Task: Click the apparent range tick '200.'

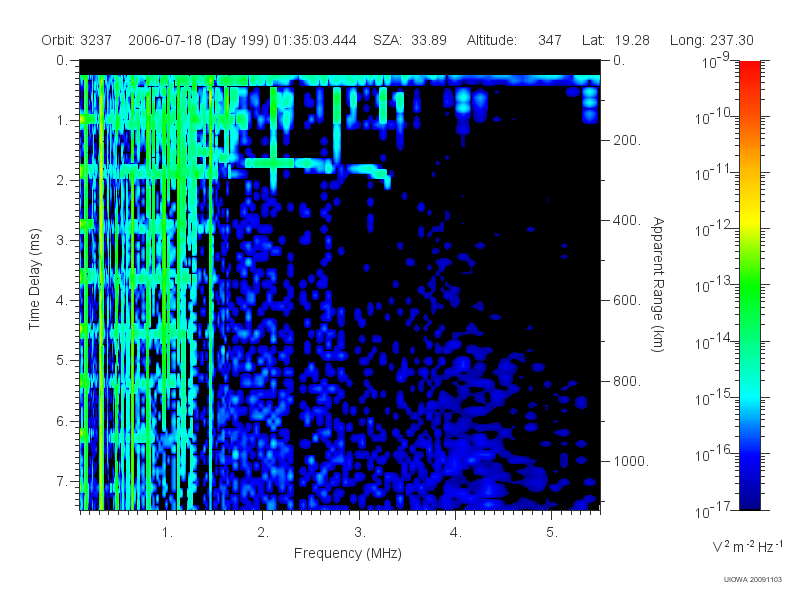Action: pos(627,140)
